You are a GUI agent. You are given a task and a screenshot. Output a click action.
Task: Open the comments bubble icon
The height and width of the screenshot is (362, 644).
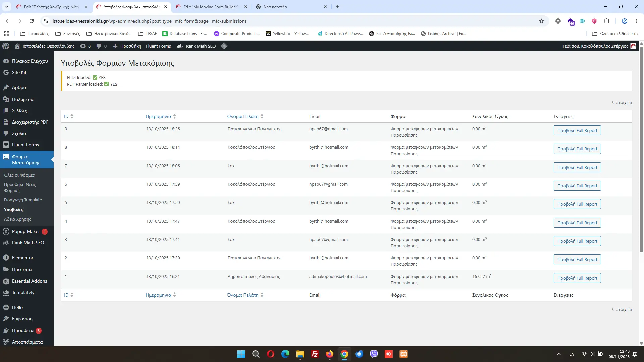tap(101, 46)
